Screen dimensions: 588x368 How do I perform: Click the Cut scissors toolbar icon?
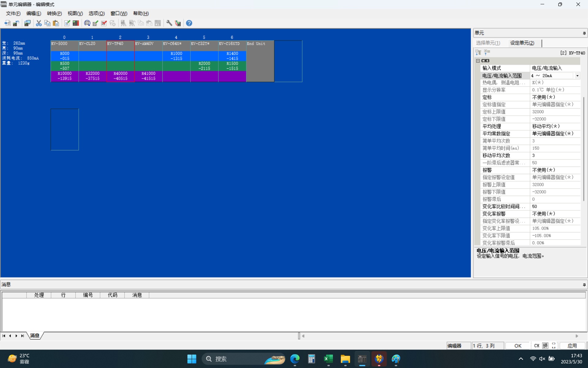[39, 23]
